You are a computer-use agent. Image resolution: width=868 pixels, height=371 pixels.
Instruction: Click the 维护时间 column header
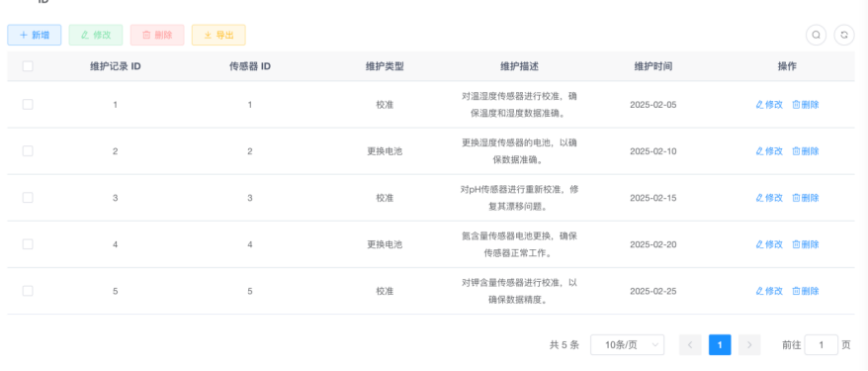[653, 66]
